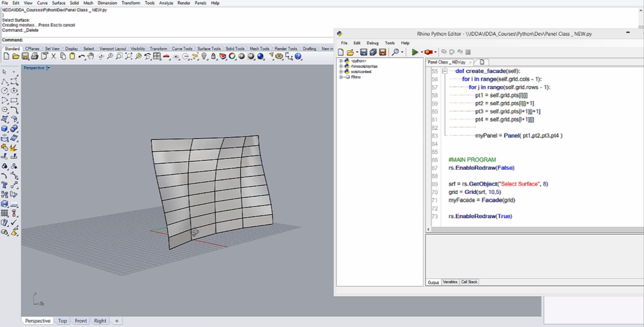This screenshot has height=327, width=644.
Task: Click the Pan view hand icon
Action: click(x=91, y=56)
